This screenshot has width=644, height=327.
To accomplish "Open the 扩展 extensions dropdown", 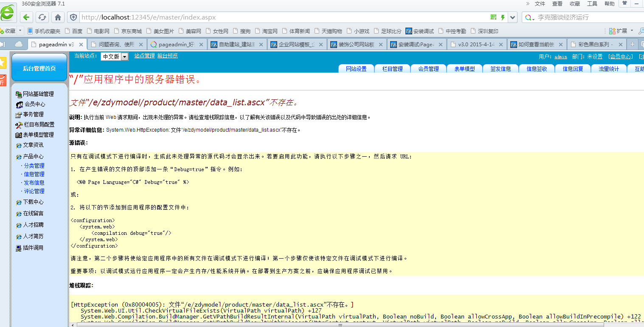I will coord(621,31).
